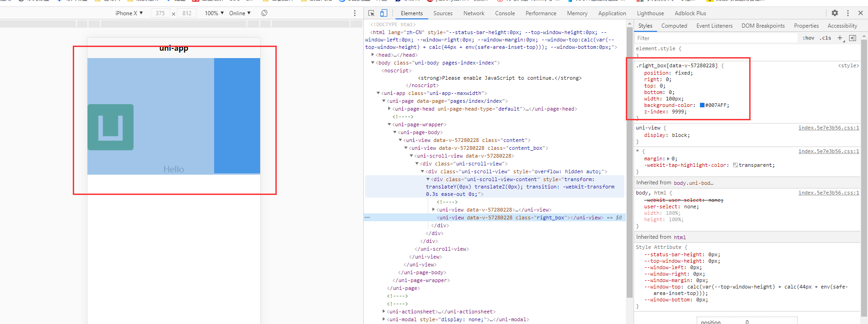Click the styles Filter input field

point(716,38)
